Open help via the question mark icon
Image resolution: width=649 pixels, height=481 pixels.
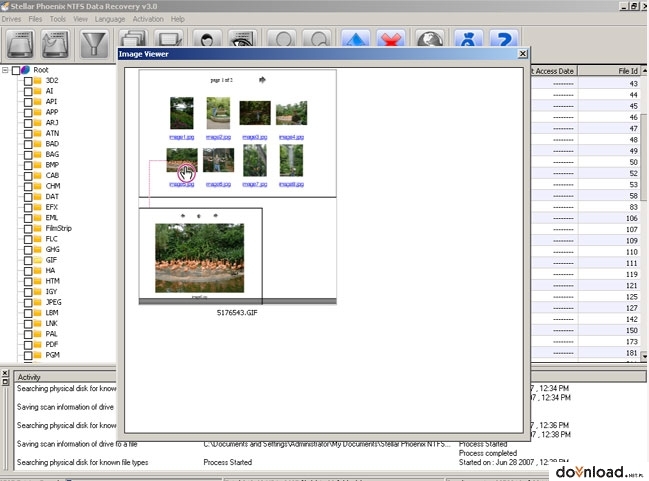pos(504,38)
